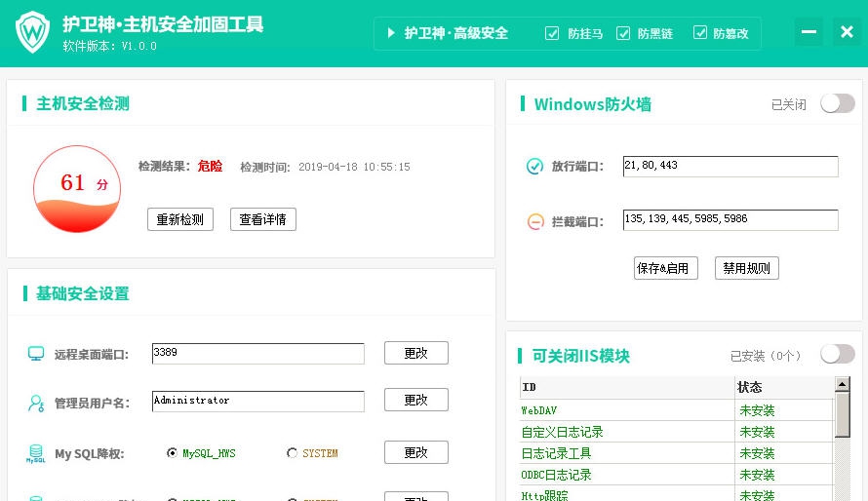Click the 拦截端口 input field
The image size is (868, 501).
point(730,220)
